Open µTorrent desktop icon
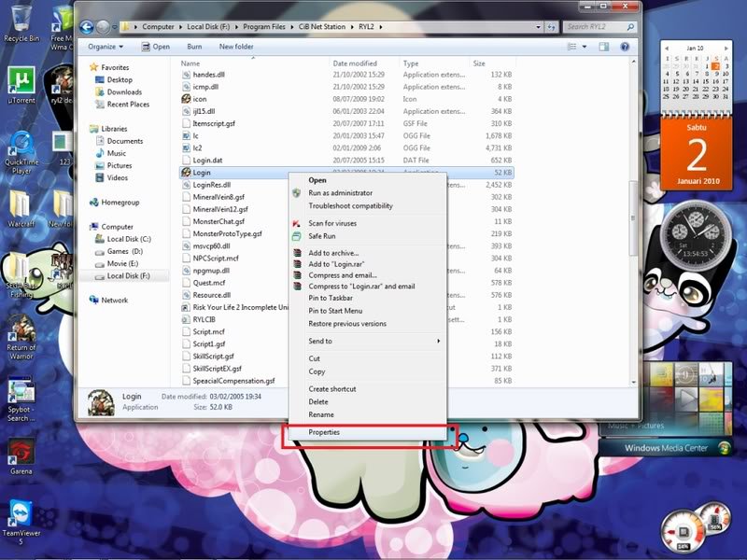 [x=21, y=85]
